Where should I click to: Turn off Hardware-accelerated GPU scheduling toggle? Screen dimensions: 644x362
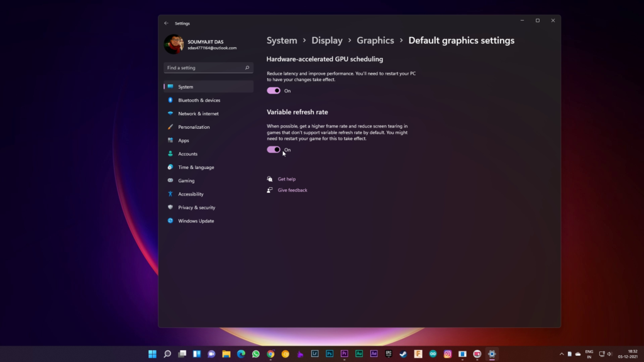point(274,90)
